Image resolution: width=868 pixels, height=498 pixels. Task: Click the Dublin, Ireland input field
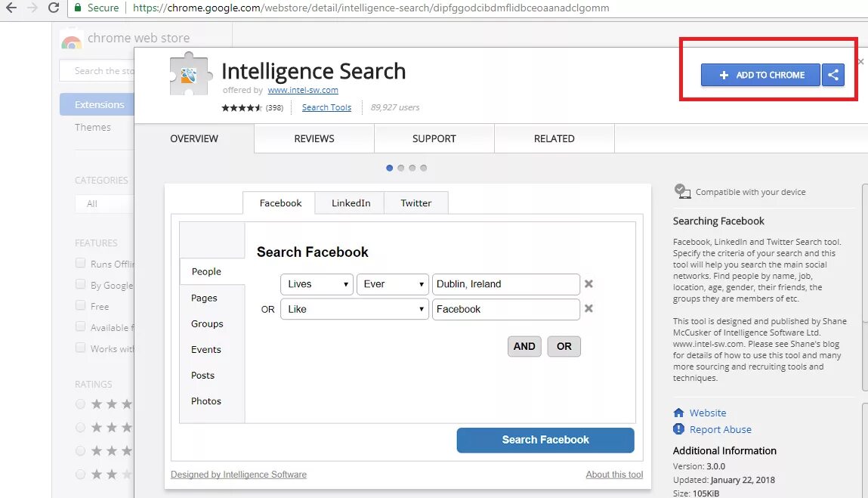tap(506, 284)
